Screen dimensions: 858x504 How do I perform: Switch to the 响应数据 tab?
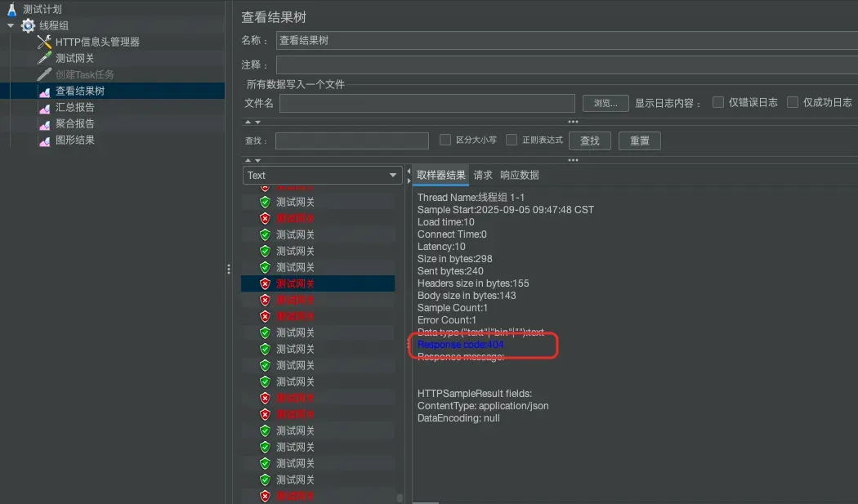point(519,175)
